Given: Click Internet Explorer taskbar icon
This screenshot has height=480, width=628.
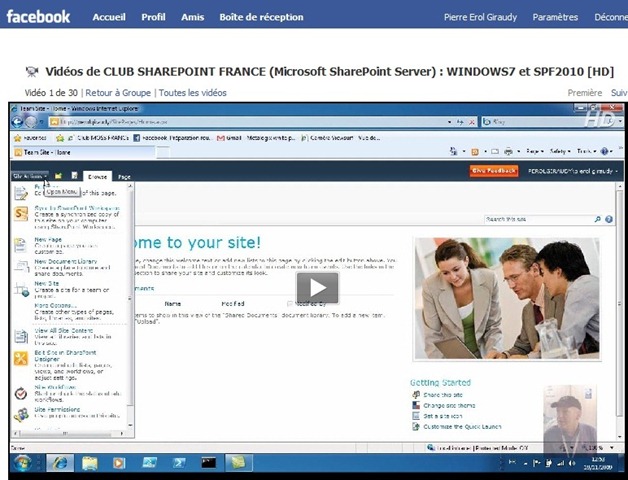Looking at the screenshot, I should pos(60,463).
